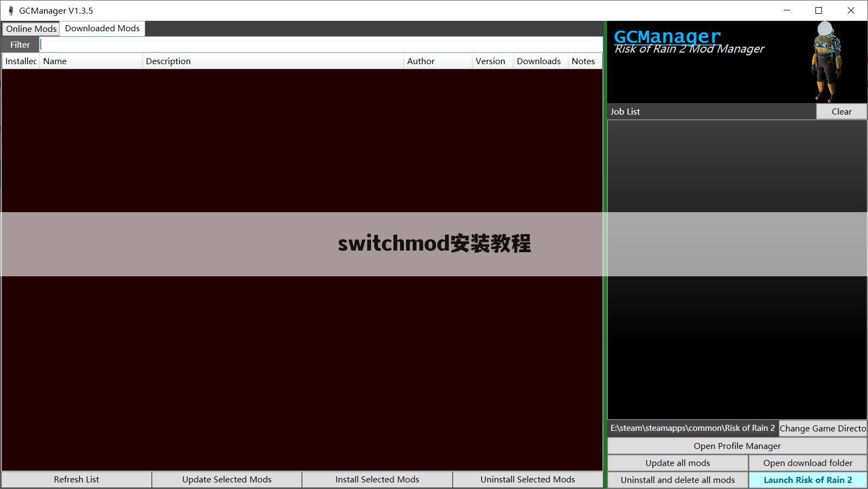Click into the Filter search field
Screen dimensions: 868x489
click(321, 44)
